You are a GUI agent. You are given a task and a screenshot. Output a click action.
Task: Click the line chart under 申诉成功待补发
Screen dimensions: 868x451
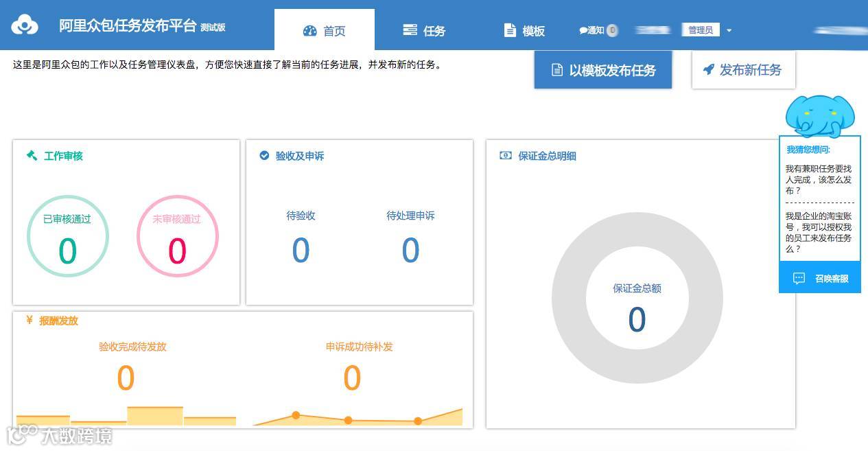[357, 417]
